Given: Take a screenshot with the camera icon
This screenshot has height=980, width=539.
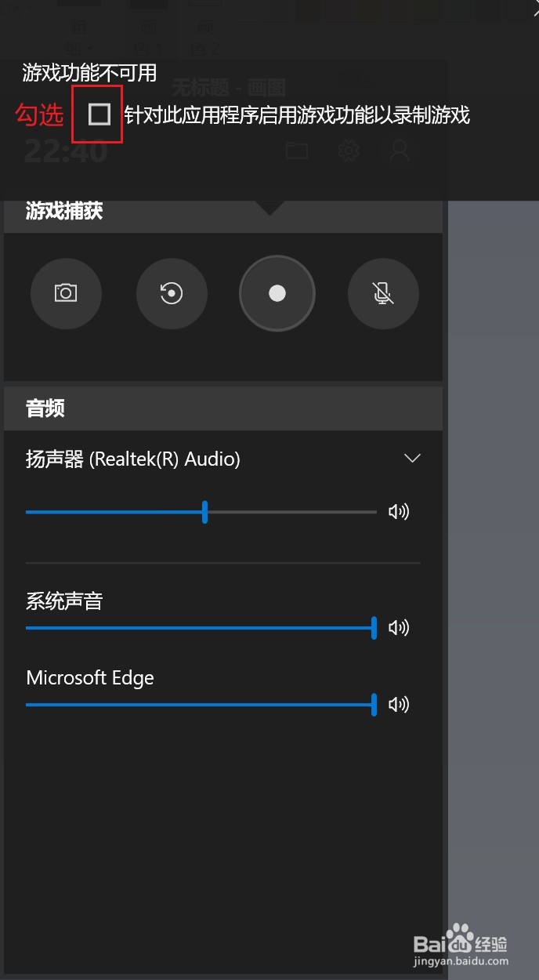Looking at the screenshot, I should coord(66,293).
